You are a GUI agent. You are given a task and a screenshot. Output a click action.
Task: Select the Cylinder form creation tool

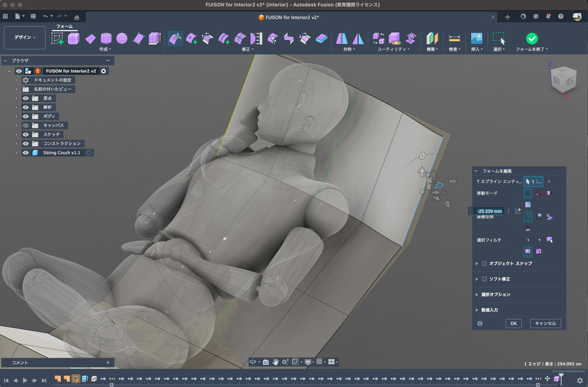click(106, 39)
